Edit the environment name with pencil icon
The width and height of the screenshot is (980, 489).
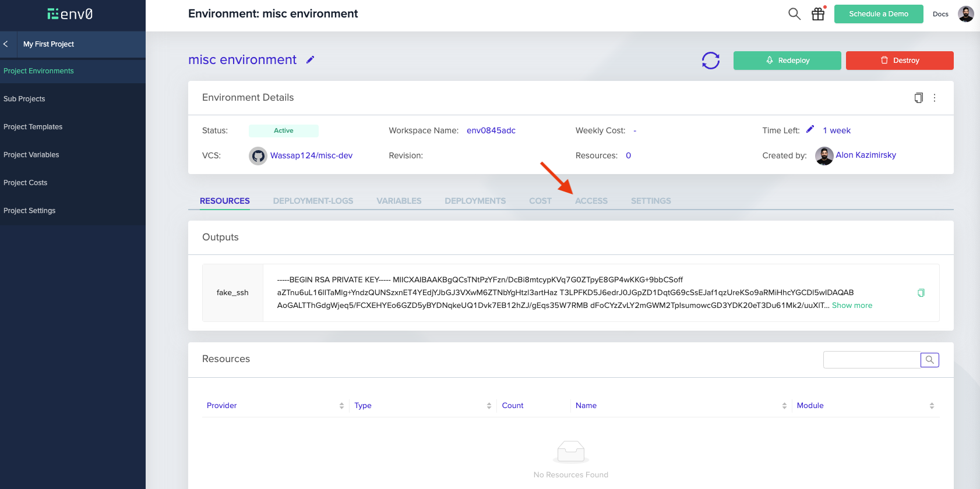click(311, 59)
